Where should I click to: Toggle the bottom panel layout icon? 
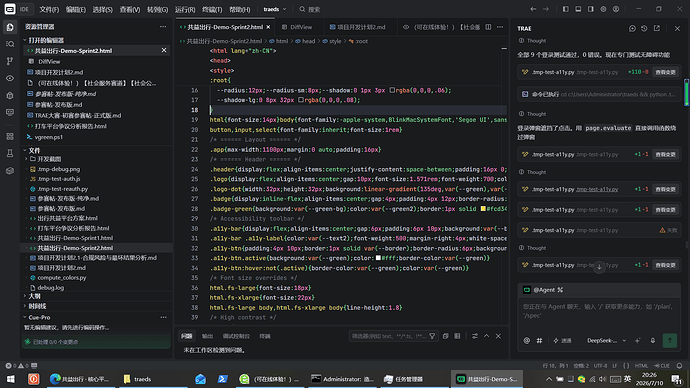578,9
